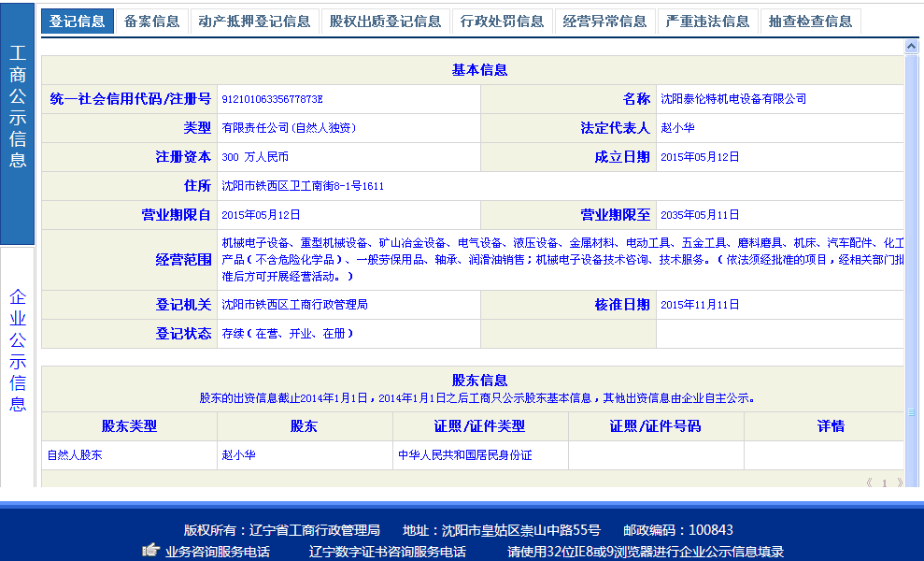
Task: Click the 辽宁数字证书咨询服务电话 footer link
Action: 387,552
